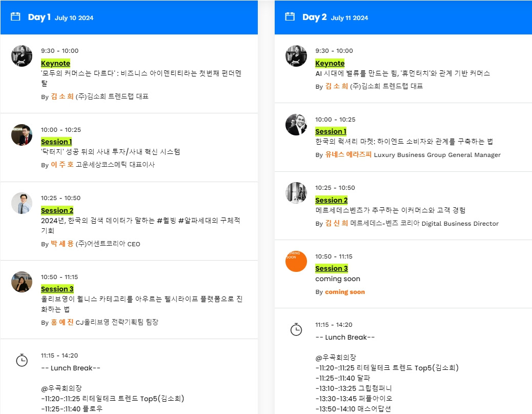
Task: Click the orange Coming Soon speaker circle
Action: pyautogui.click(x=296, y=261)
